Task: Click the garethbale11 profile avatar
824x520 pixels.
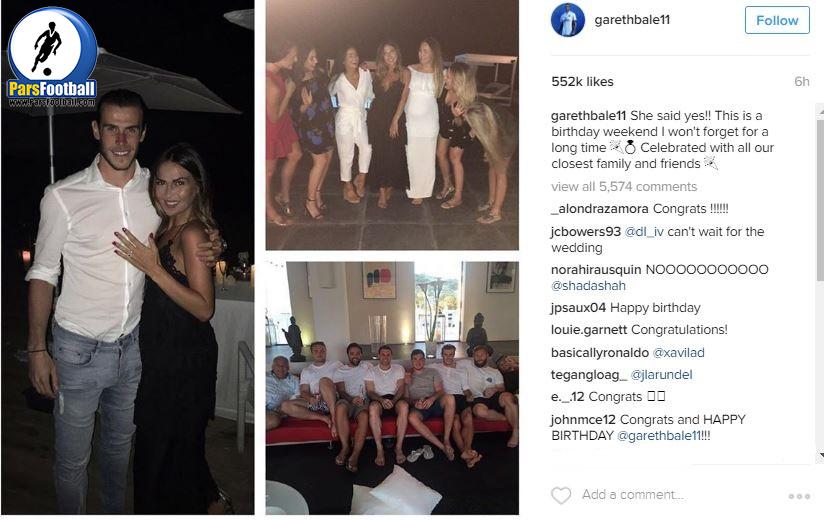Action: coord(568,20)
